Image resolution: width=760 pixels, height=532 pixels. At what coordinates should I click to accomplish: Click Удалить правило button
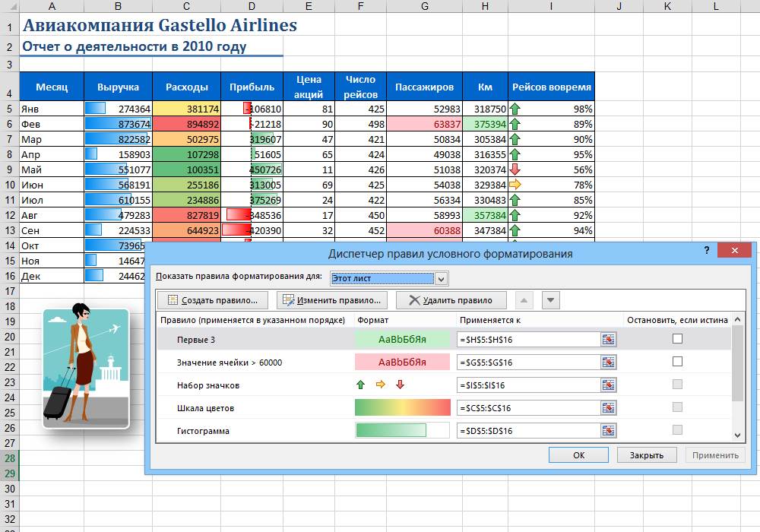tap(451, 300)
